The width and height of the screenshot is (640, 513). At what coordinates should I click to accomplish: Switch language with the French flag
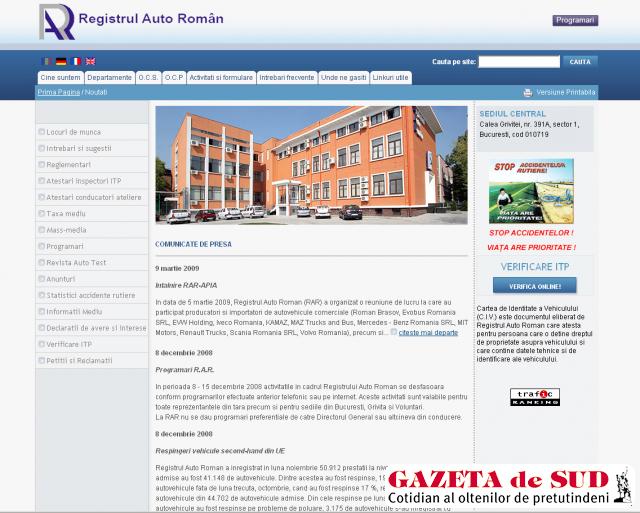76,61
